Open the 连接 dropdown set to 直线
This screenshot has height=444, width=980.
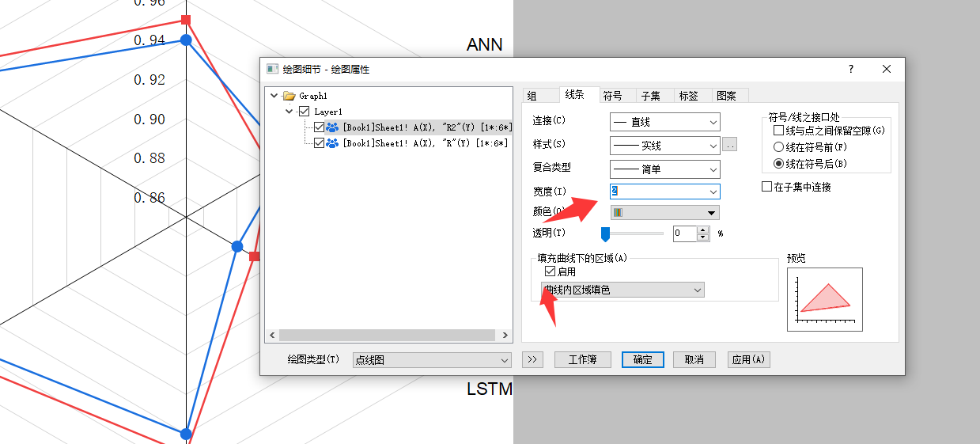665,123
